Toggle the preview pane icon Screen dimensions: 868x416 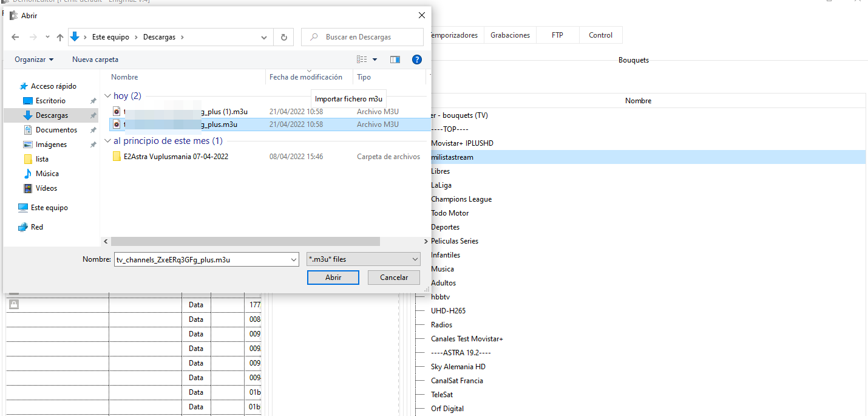click(x=395, y=60)
